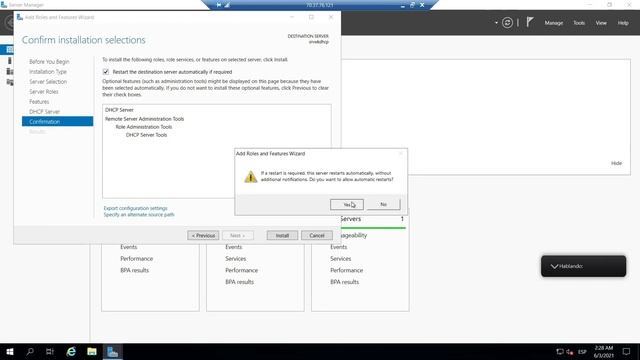The width and height of the screenshot is (640, 360).
Task: Open Manage menu in Server Manager
Action: (553, 23)
